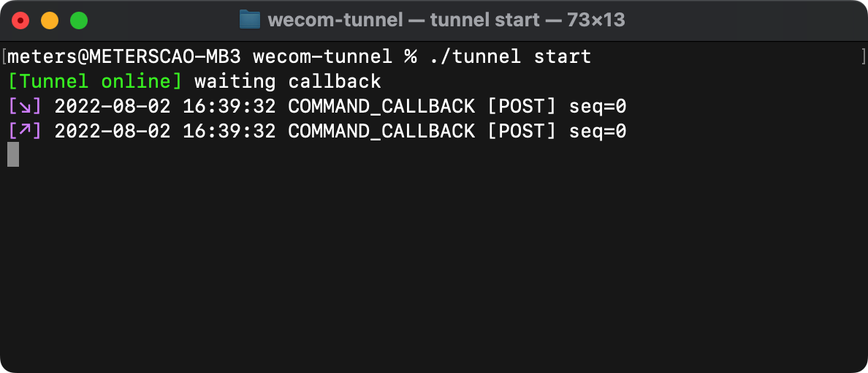Click the gray block cursor
868x373 pixels.
point(13,154)
